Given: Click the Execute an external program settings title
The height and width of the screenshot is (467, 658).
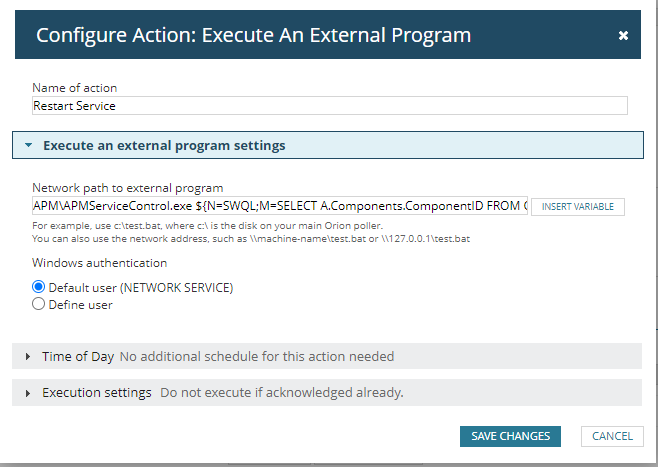Looking at the screenshot, I should pos(164,146).
